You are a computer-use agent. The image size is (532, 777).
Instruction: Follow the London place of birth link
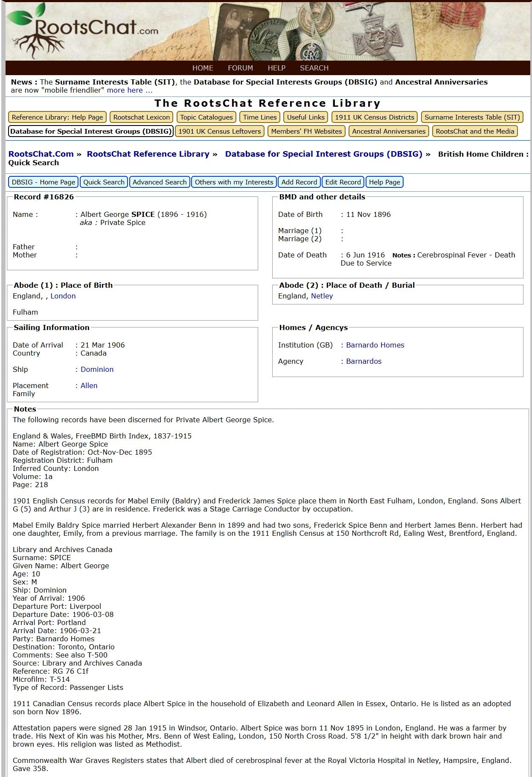coord(63,296)
